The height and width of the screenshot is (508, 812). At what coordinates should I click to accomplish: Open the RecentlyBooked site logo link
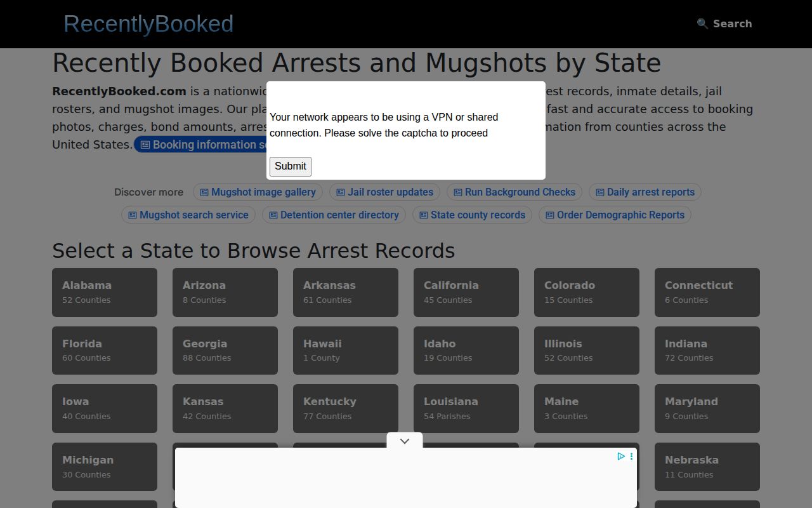[148, 24]
